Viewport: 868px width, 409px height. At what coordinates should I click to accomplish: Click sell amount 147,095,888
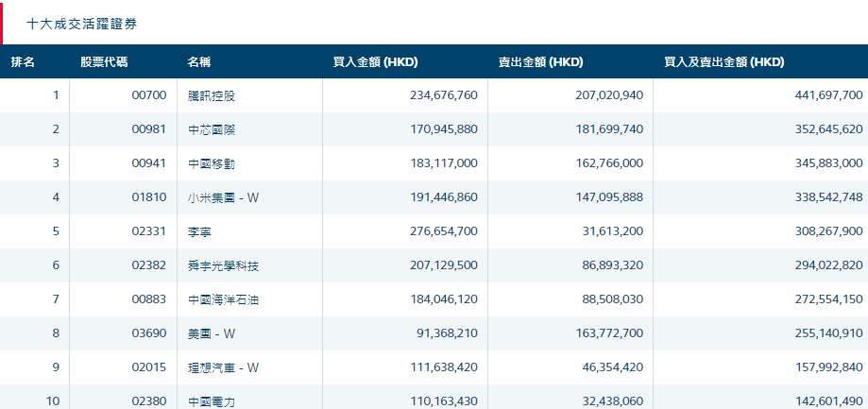(609, 197)
